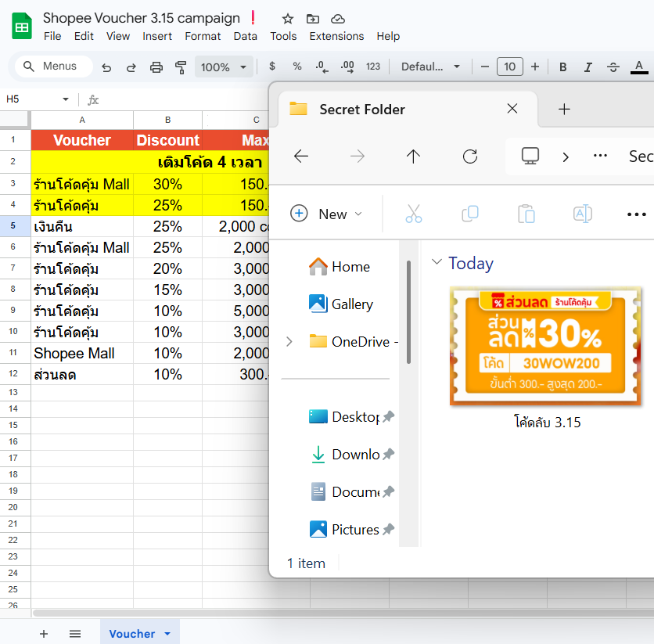Image resolution: width=654 pixels, height=644 pixels.
Task: Open Voucher sheet tab dropdown arrow
Action: 167,634
